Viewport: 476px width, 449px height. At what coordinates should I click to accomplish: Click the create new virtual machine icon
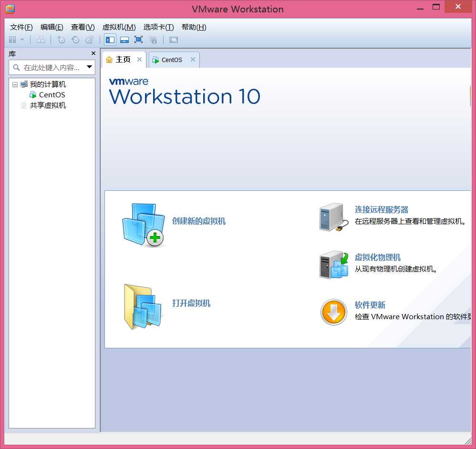pos(144,225)
